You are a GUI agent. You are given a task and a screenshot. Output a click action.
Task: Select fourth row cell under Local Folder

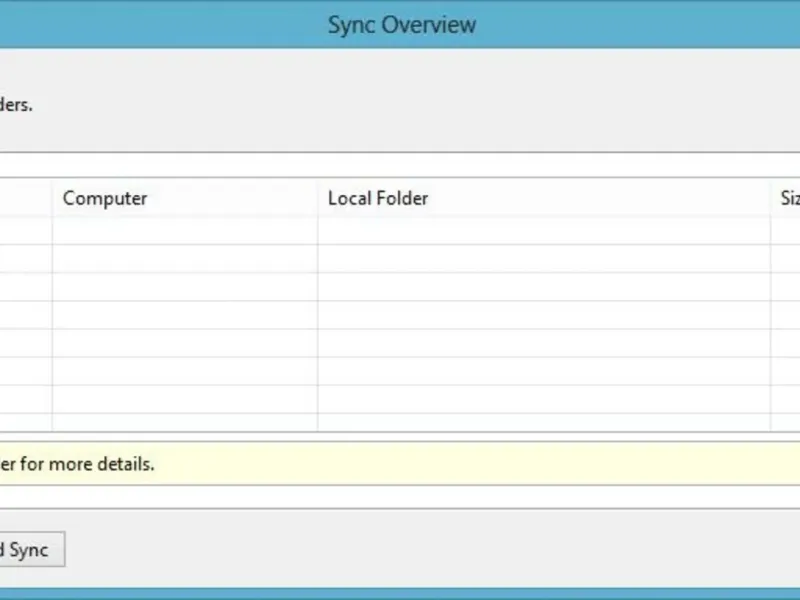(x=544, y=315)
